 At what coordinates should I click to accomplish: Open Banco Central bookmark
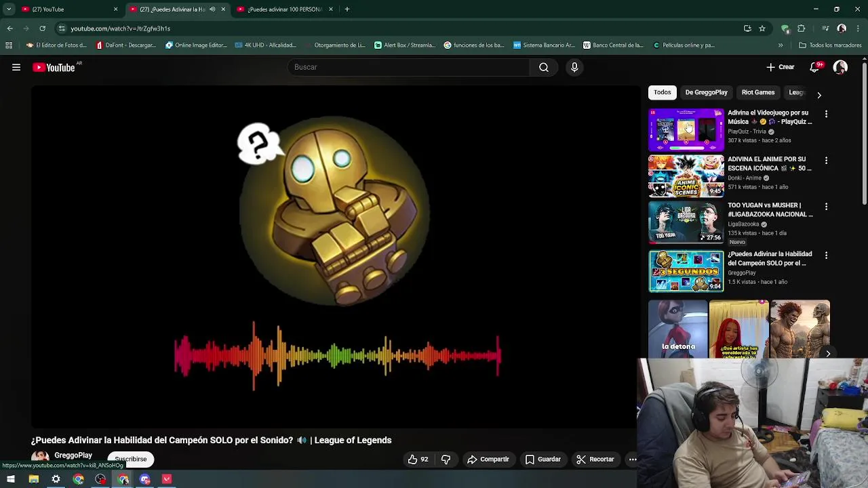[613, 45]
